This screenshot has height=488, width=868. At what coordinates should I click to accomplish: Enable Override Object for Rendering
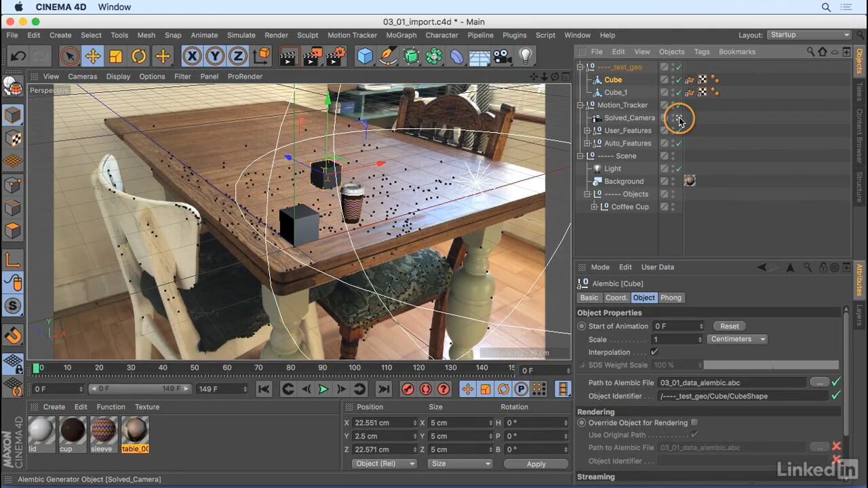click(x=694, y=423)
